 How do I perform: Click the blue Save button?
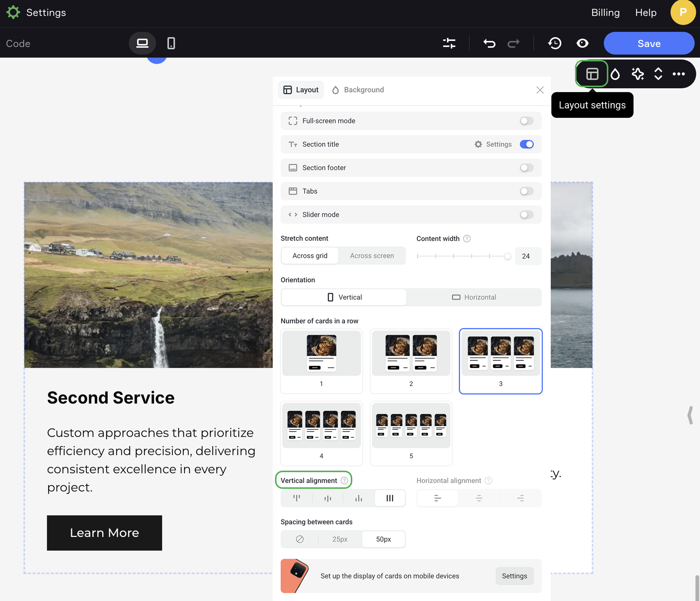pos(649,44)
